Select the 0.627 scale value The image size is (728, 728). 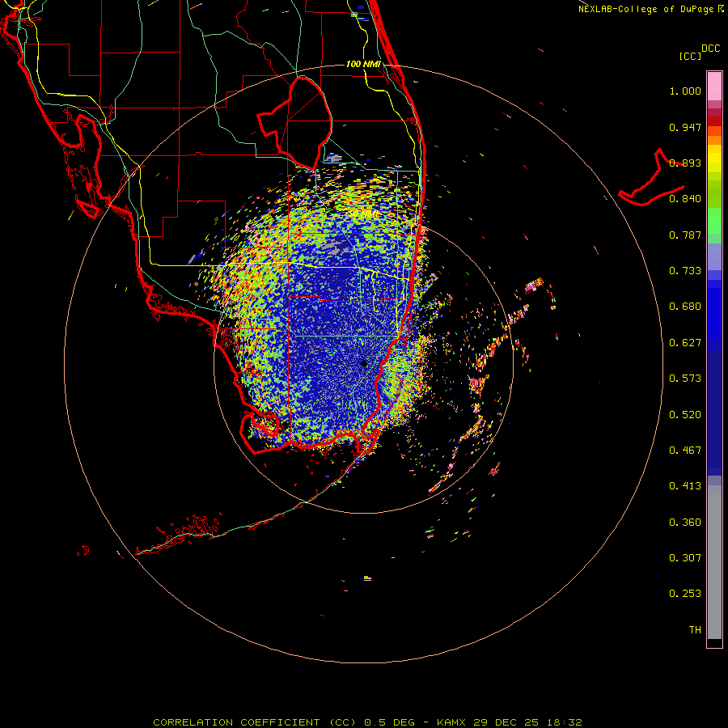click(x=685, y=343)
